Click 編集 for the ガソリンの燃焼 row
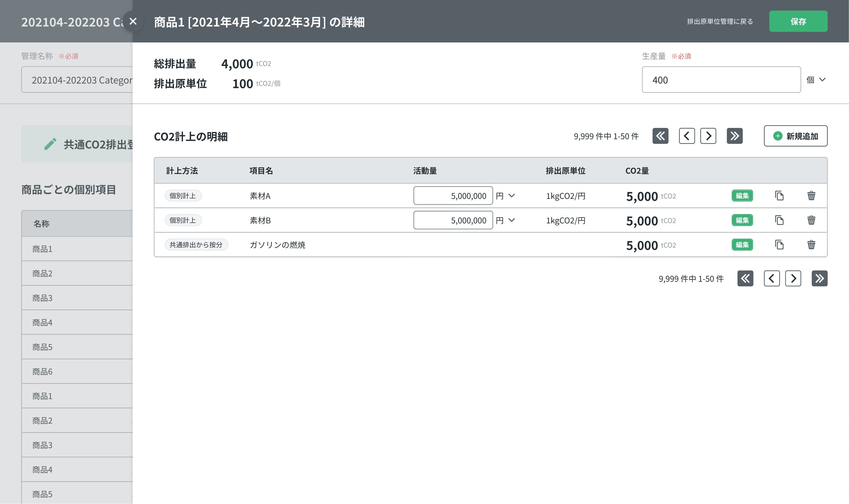The image size is (849, 504). pyautogui.click(x=742, y=245)
